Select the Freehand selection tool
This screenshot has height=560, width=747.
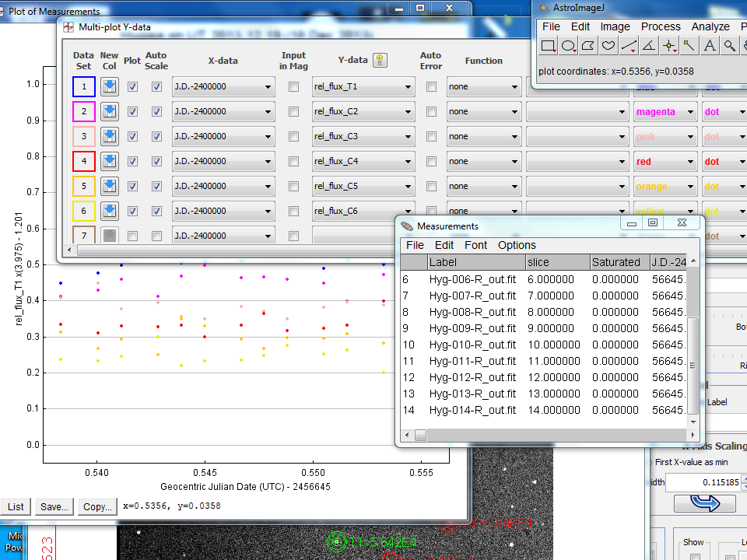608,46
